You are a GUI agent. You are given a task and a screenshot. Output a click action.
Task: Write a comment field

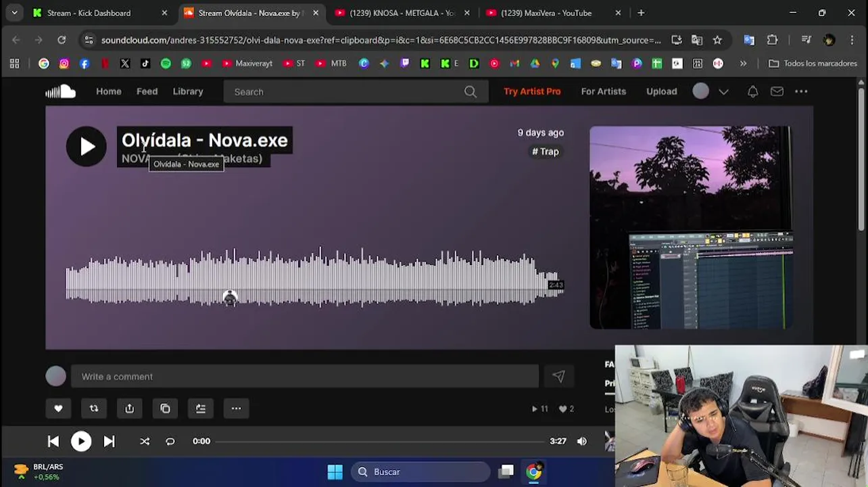click(305, 377)
